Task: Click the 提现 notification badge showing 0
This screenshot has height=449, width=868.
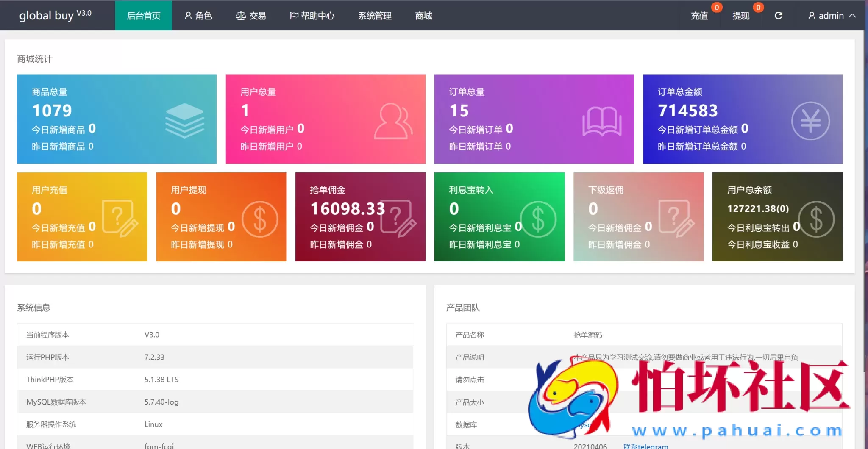Action: pos(758,7)
